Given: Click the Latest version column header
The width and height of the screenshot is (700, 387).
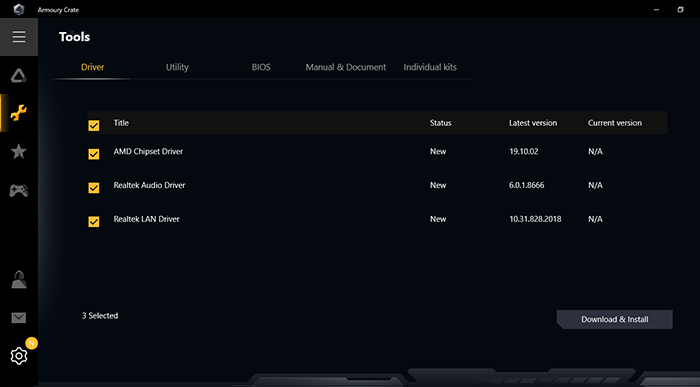Looking at the screenshot, I should [533, 123].
